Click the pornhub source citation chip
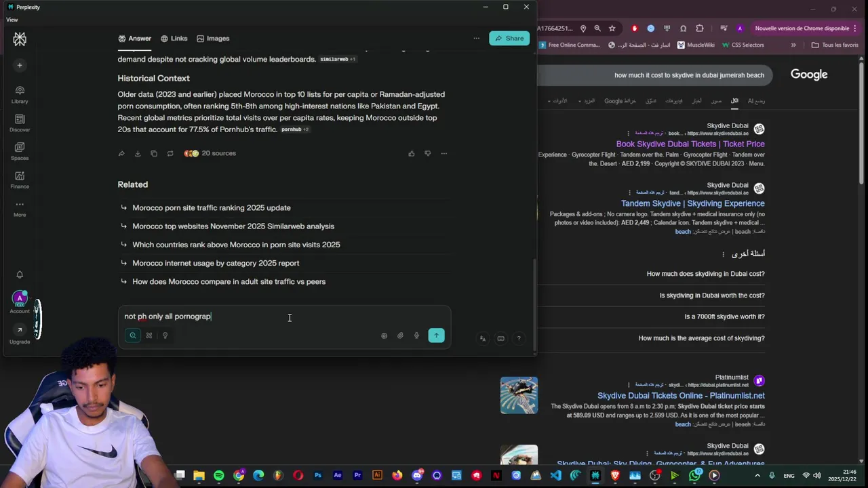 [x=295, y=129]
